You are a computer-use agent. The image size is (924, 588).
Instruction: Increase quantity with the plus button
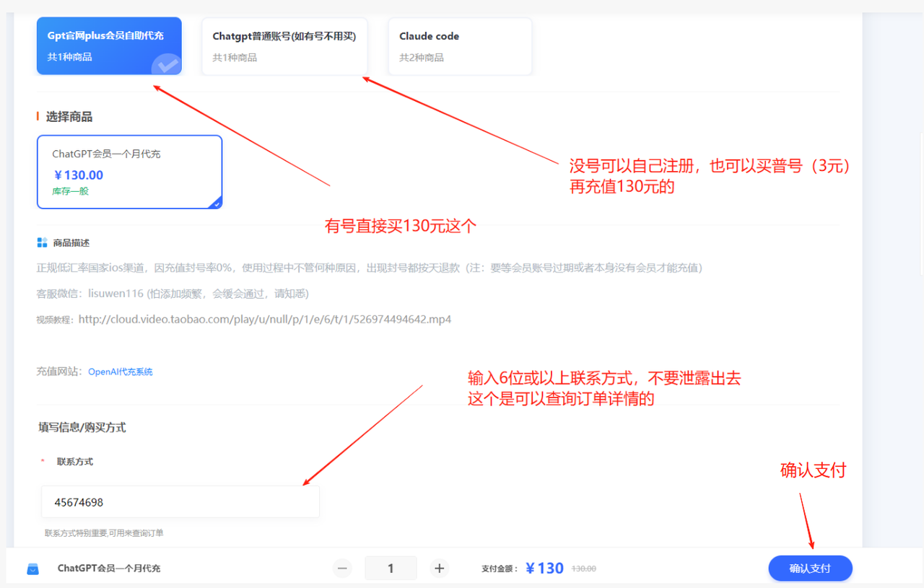click(439, 569)
